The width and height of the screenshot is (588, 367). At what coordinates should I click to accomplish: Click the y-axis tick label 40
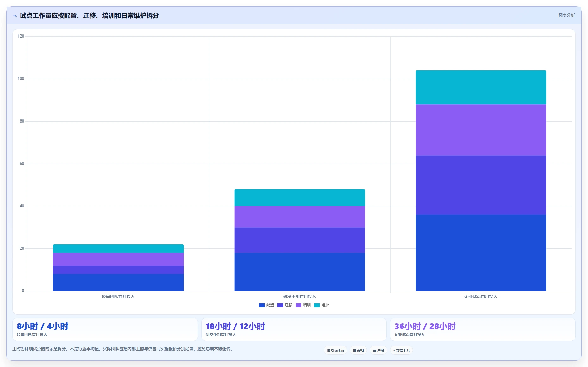[x=22, y=206]
